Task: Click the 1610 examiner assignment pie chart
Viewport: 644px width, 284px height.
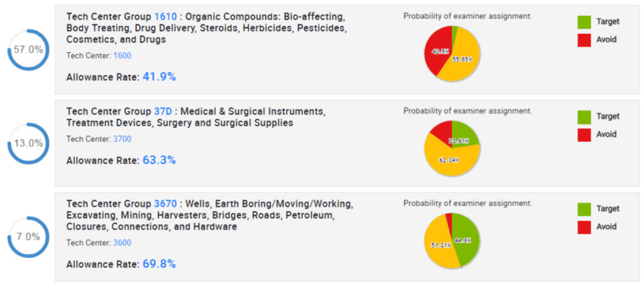Action: point(453,53)
